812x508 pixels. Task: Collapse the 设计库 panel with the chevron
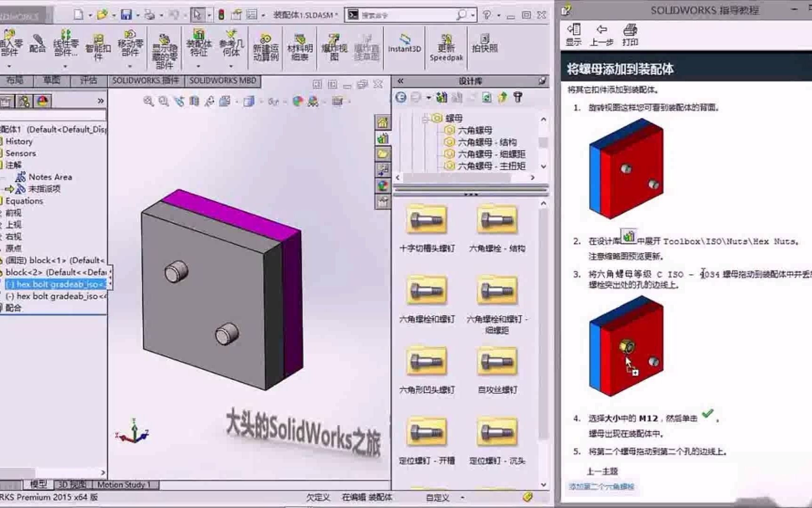point(402,81)
